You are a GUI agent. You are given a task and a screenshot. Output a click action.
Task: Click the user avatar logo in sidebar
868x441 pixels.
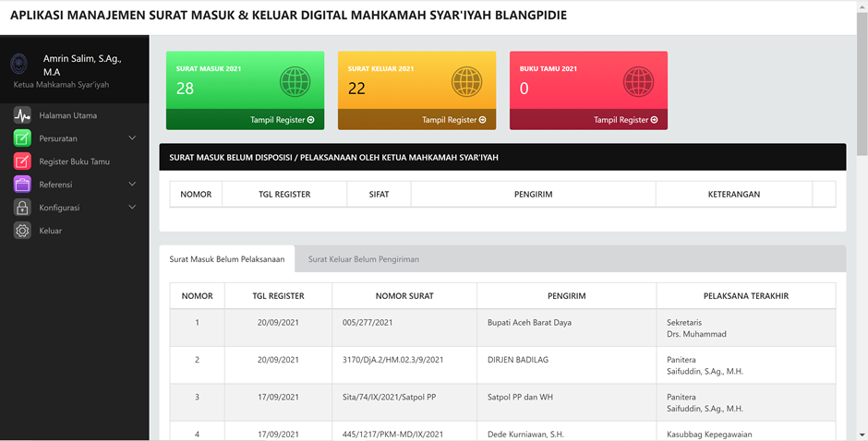coord(19,65)
